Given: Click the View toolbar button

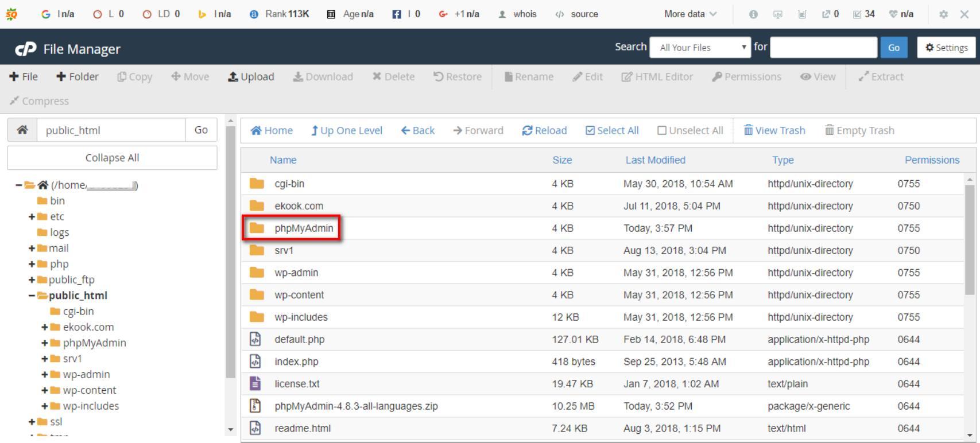Looking at the screenshot, I should (x=818, y=76).
